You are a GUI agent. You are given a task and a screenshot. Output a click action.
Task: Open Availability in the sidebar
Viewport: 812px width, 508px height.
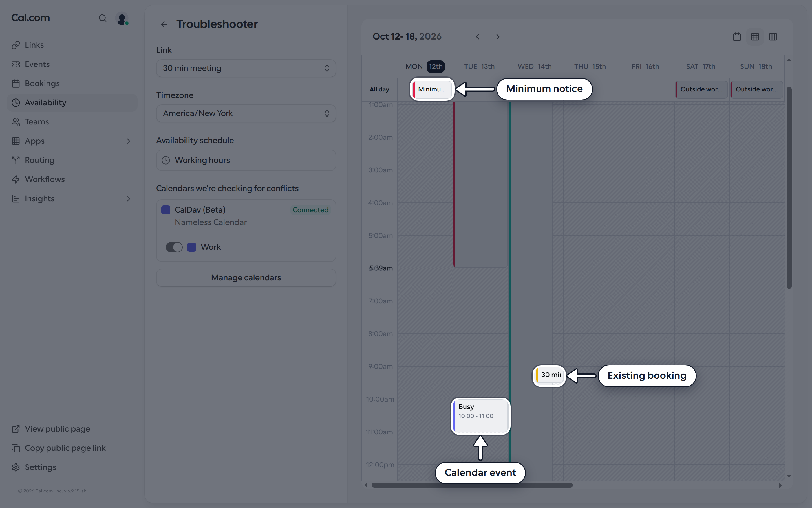point(72,102)
